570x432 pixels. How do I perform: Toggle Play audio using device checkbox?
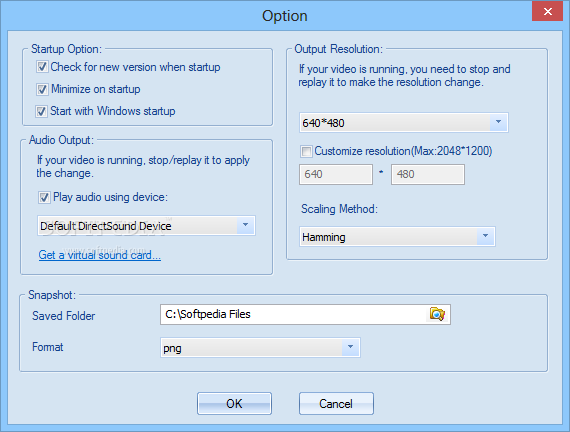tap(44, 197)
